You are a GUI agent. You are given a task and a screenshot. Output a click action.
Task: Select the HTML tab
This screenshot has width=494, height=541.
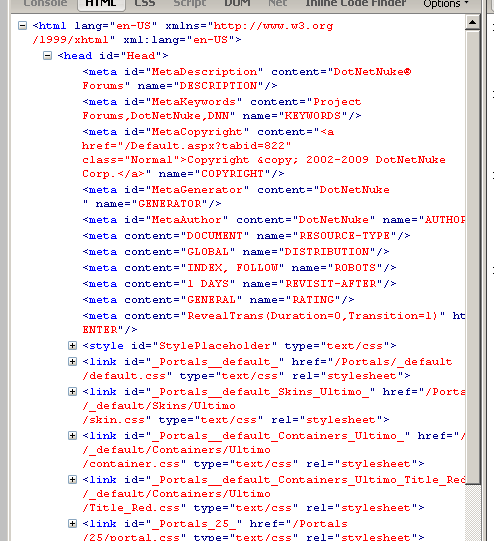pos(101,3)
